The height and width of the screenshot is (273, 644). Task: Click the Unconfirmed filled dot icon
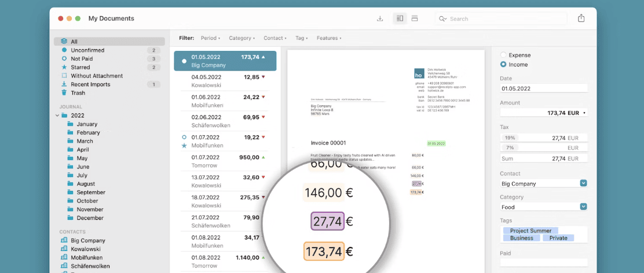64,50
